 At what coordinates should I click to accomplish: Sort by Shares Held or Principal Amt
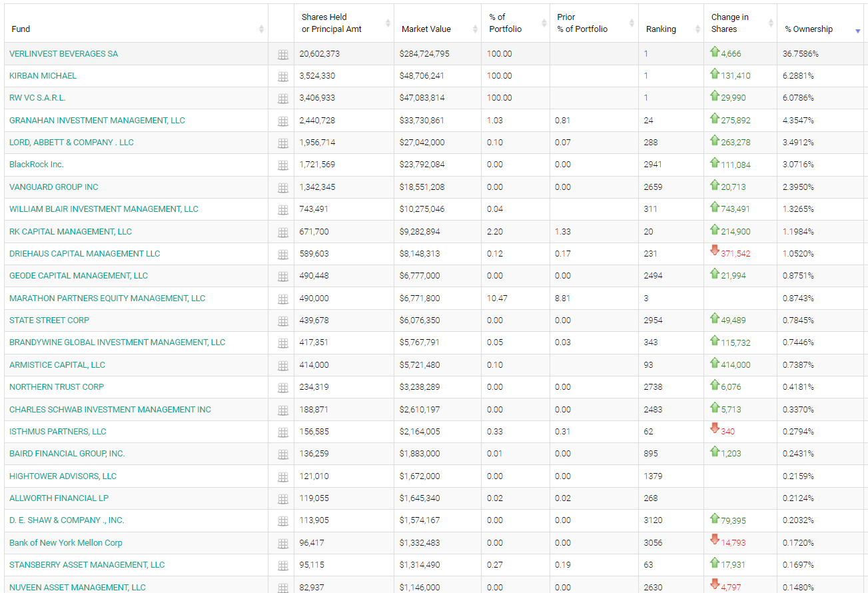pos(344,23)
